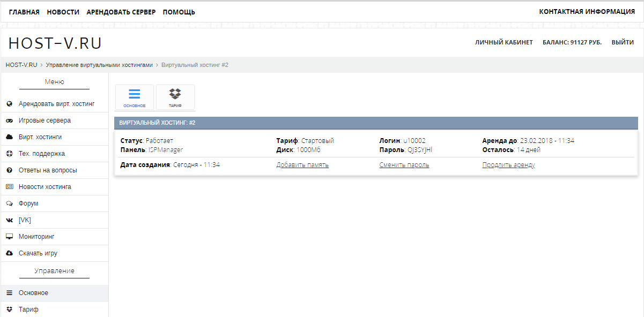Open the Основное tab with hamburger icon
The width and height of the screenshot is (644, 317).
point(134,97)
